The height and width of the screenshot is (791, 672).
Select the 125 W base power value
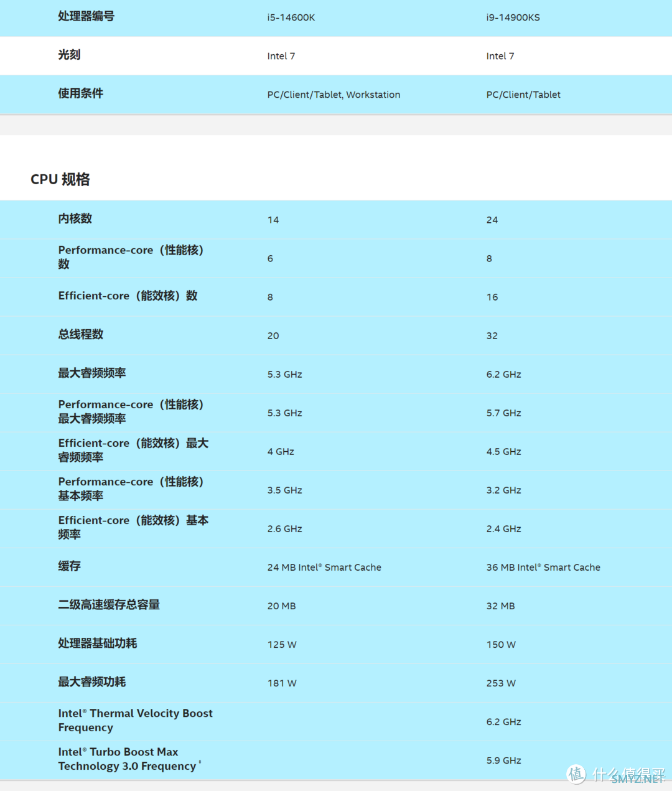(x=282, y=644)
